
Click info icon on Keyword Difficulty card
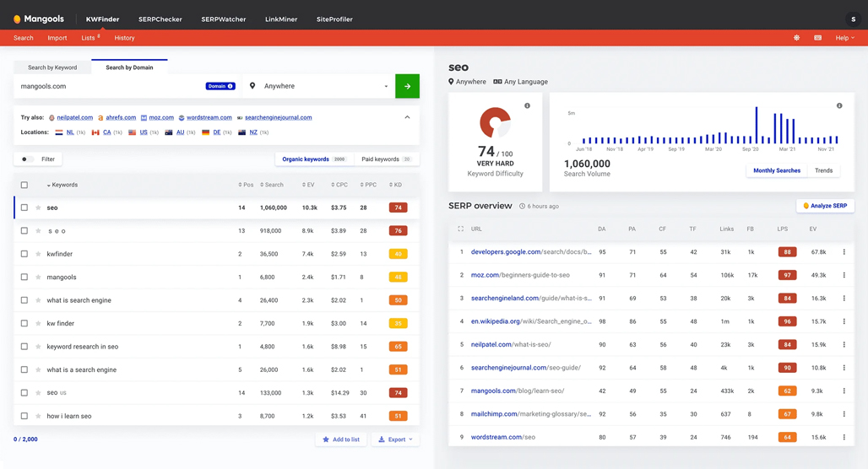527,105
